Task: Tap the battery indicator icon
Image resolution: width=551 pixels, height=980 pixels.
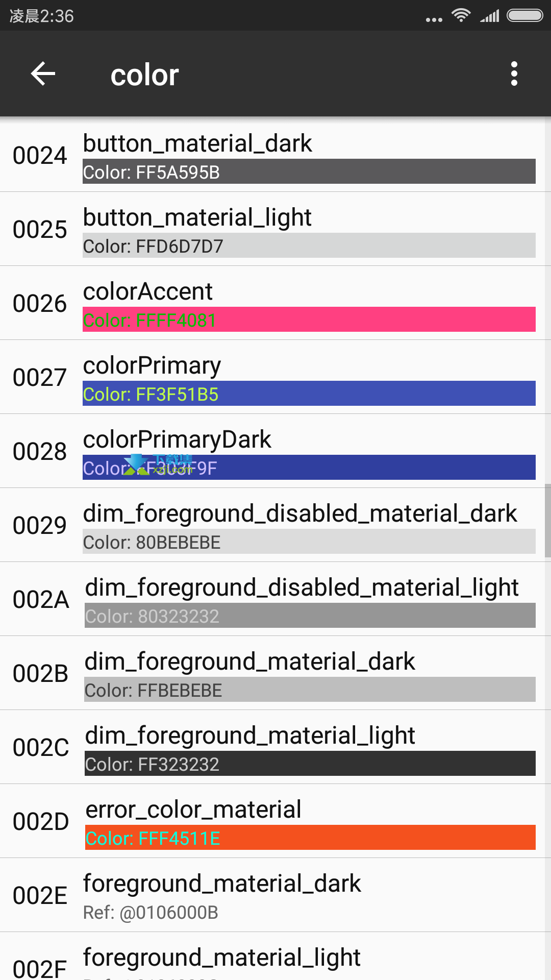Action: [x=524, y=15]
